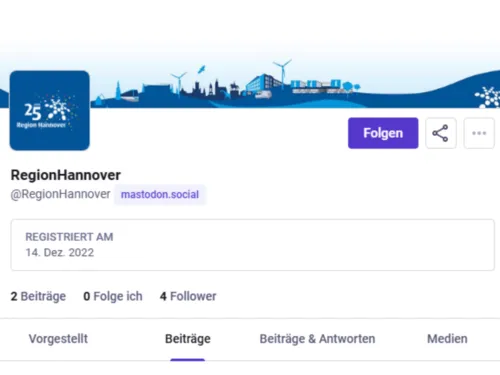Click the date 14. Dez. 2022

coord(60,252)
